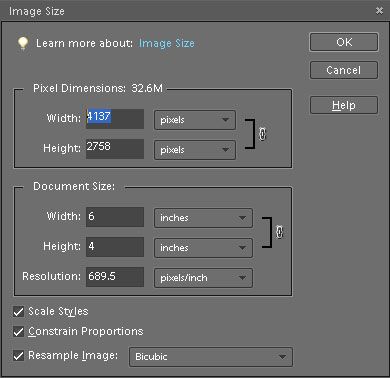Screen dimensions: 390x378
Task: Click the pixel Height field showing 2758
Action: pyautogui.click(x=115, y=149)
